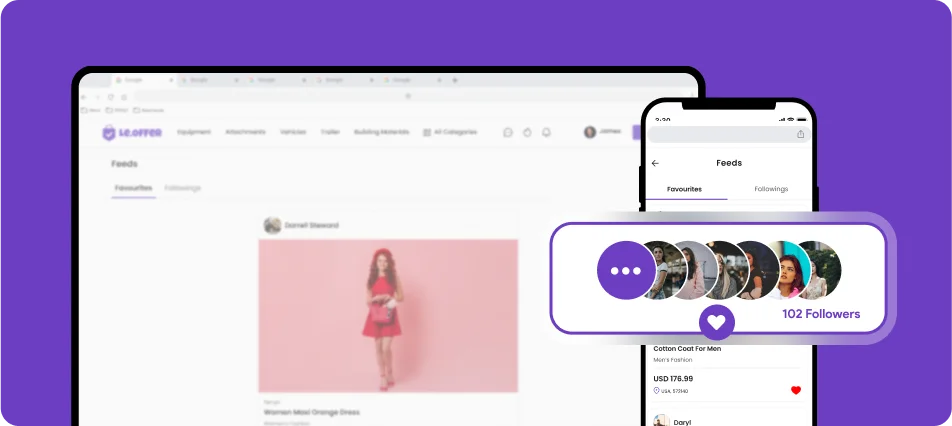Image resolution: width=952 pixels, height=426 pixels.
Task: Expand the All Categories dropdown
Action: tap(450, 132)
